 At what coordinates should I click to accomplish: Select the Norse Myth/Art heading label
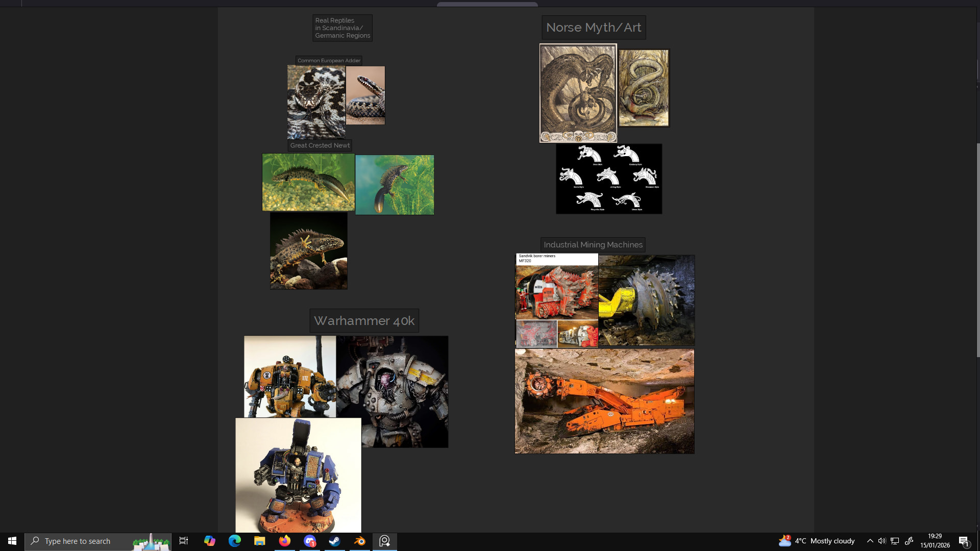(x=593, y=28)
